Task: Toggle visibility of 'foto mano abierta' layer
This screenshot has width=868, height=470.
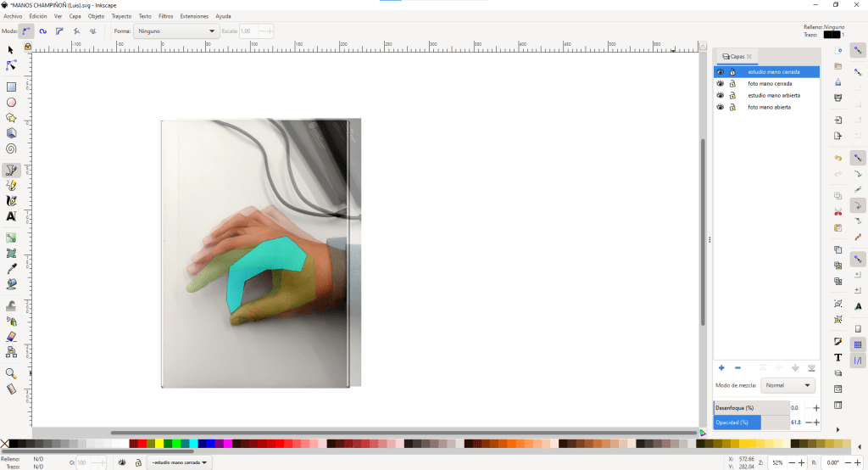Action: [721, 108]
